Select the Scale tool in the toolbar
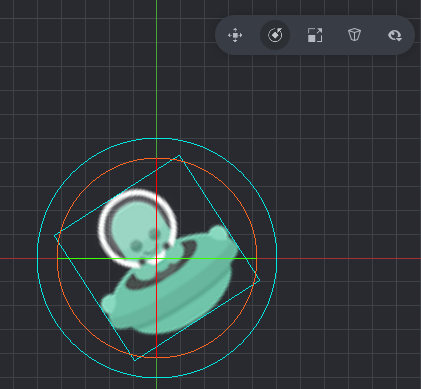The width and height of the screenshot is (421, 389). [x=315, y=35]
